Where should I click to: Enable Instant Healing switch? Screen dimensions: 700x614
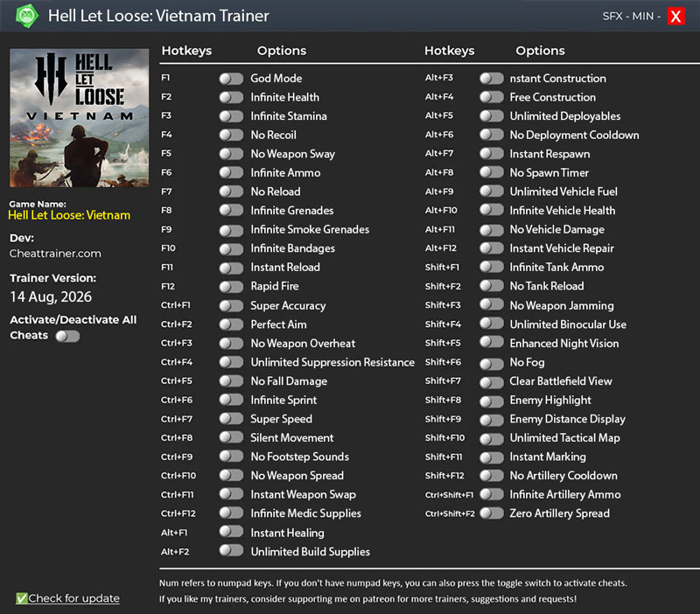231,533
